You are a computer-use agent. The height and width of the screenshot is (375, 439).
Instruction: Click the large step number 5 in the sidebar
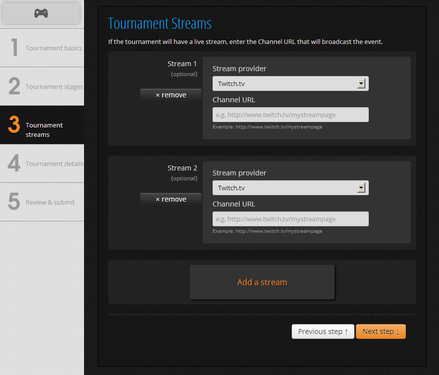14,201
